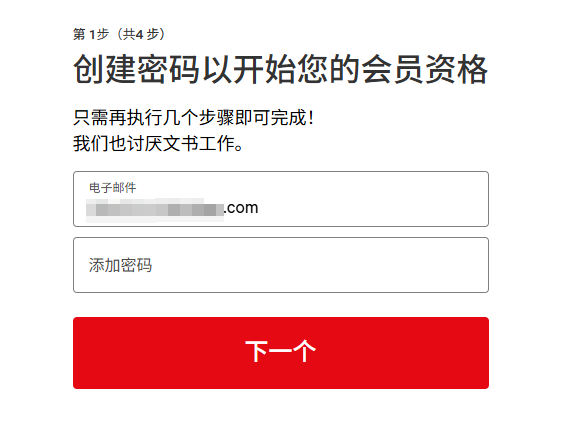The image size is (564, 448).
Task: Click the 添加密码 placeholder text
Action: [x=120, y=265]
